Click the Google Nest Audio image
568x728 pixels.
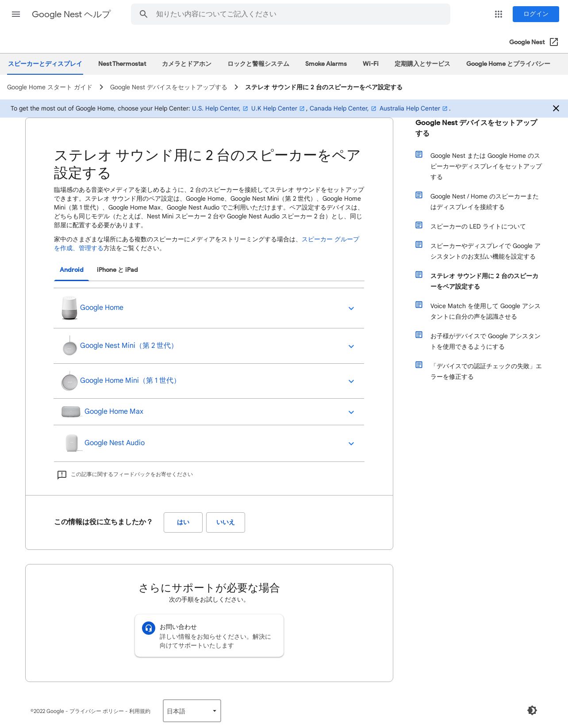point(72,443)
